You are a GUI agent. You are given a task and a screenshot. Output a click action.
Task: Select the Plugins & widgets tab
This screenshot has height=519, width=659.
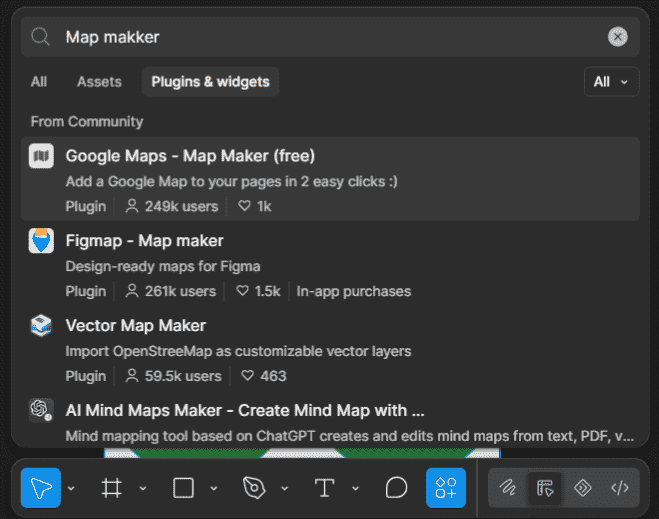[210, 82]
